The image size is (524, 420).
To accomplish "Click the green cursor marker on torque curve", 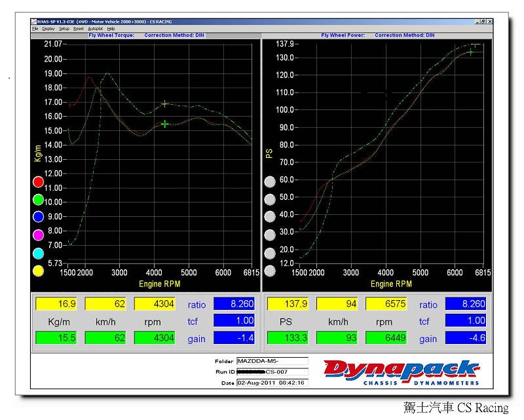I will pos(165,124).
